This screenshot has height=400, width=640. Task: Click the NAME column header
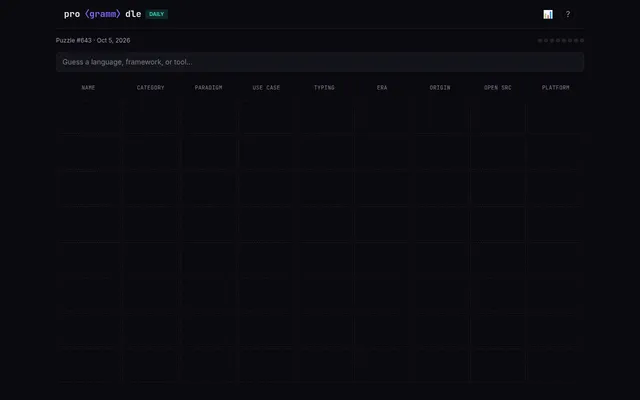88,87
